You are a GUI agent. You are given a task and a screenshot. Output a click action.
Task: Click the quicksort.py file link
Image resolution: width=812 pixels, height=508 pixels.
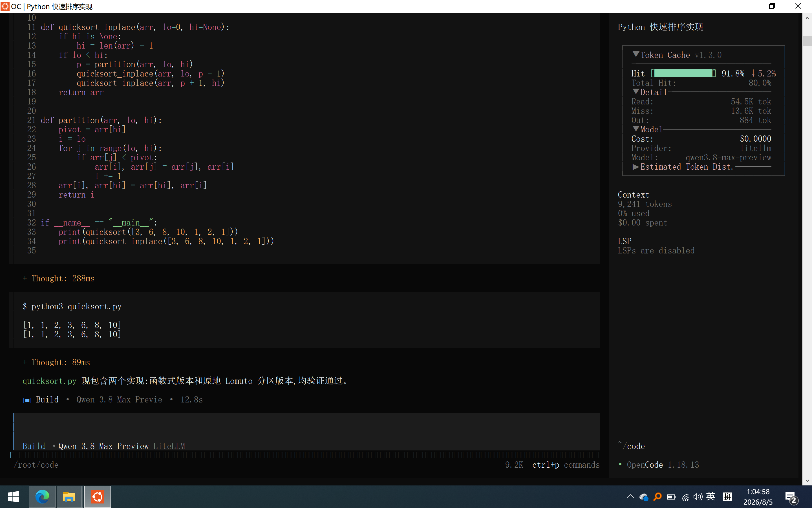[x=49, y=381]
